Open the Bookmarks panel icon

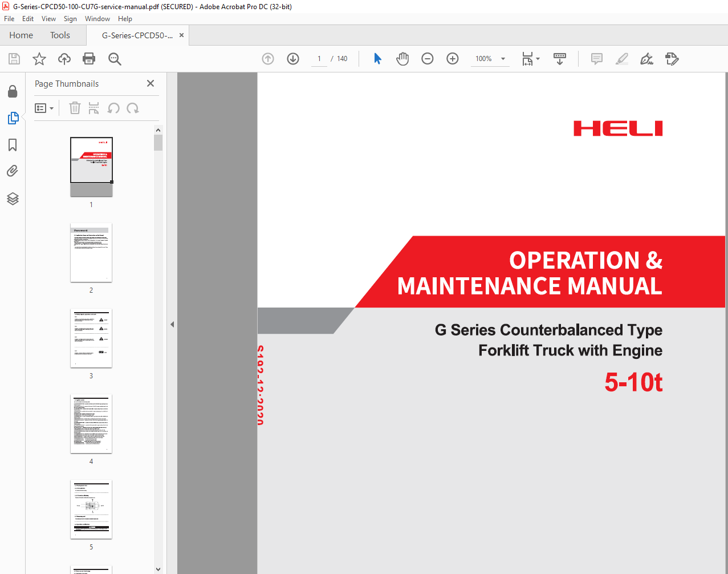[13, 145]
